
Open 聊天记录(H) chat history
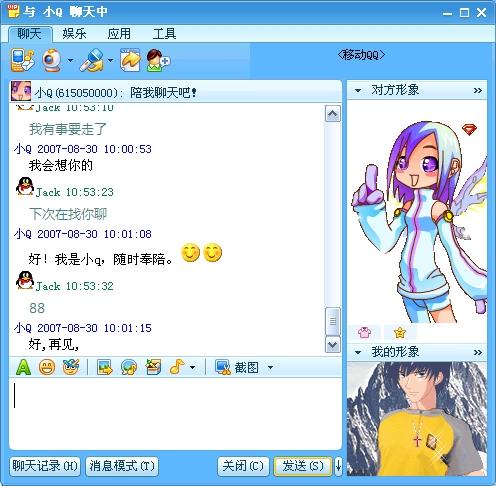pos(45,466)
